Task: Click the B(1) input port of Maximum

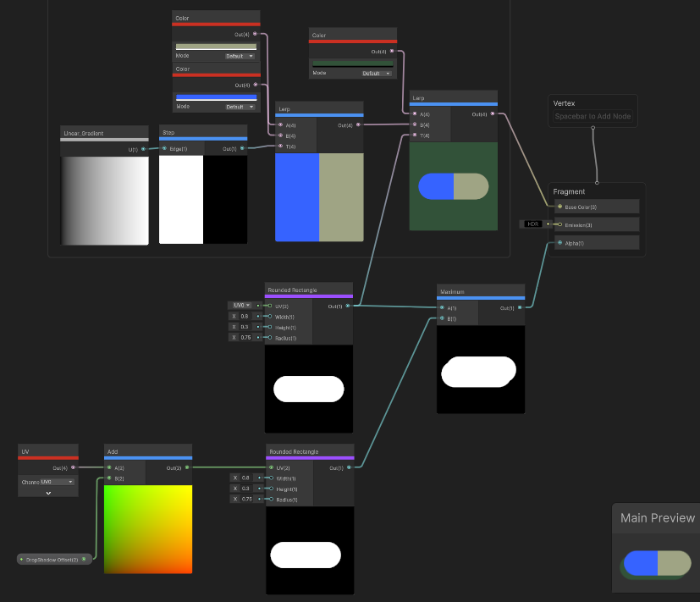Action: tap(442, 318)
